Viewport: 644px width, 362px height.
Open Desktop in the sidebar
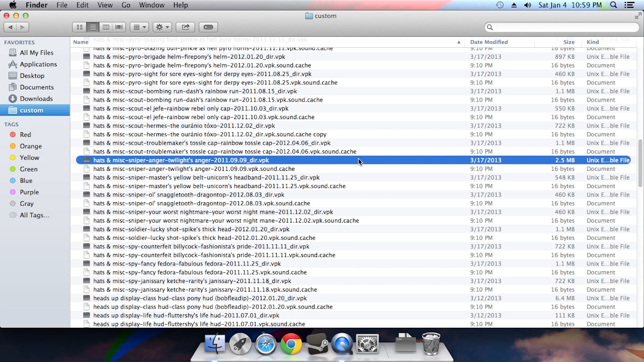point(32,76)
